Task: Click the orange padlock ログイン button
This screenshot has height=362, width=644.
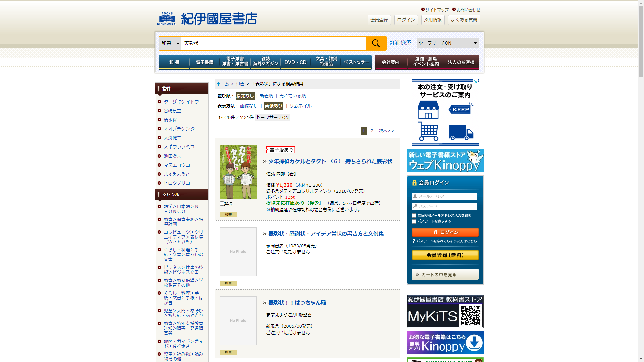Action: pyautogui.click(x=445, y=232)
